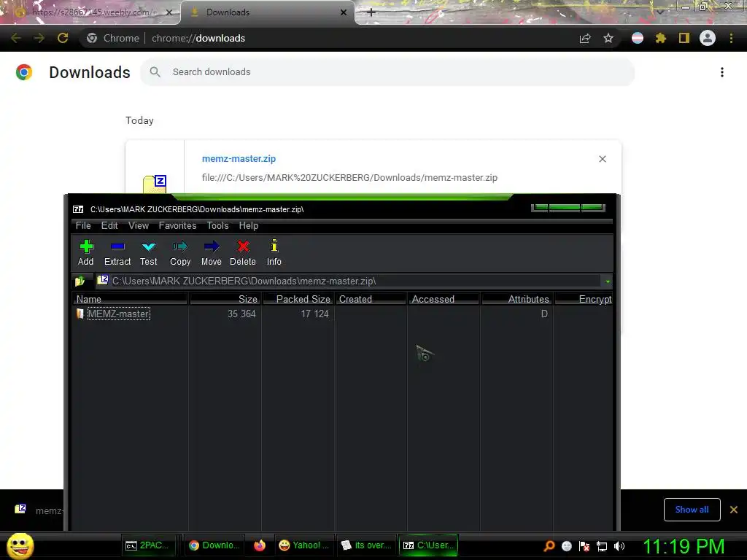This screenshot has height=560, width=747.
Task: Sort by Attributes column header
Action: 517,299
